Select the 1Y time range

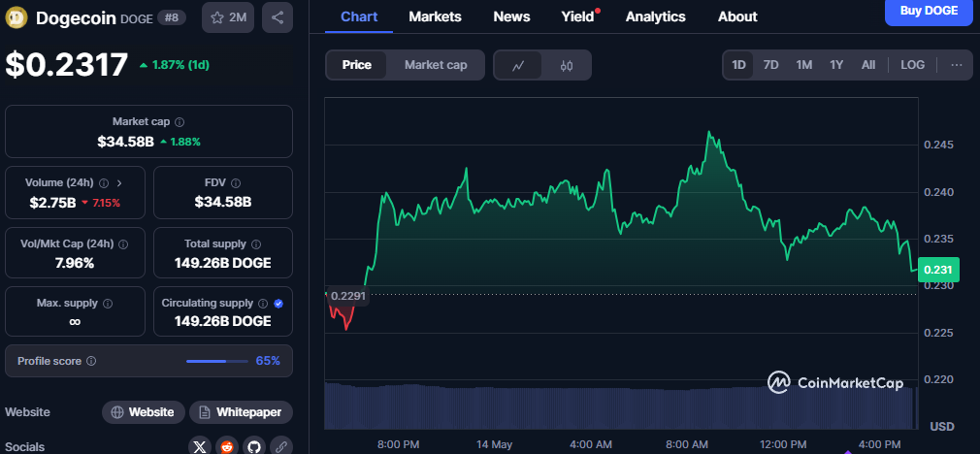point(836,65)
